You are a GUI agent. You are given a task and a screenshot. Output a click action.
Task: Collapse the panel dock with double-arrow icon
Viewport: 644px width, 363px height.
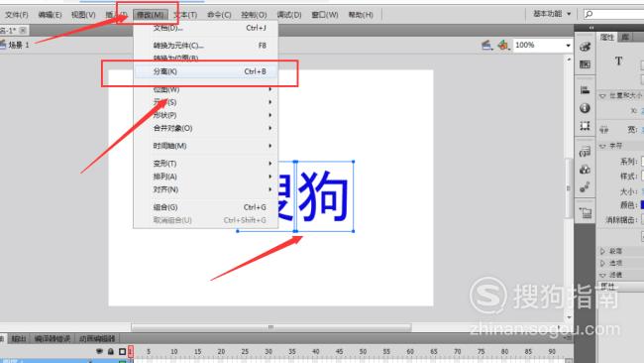point(591,28)
